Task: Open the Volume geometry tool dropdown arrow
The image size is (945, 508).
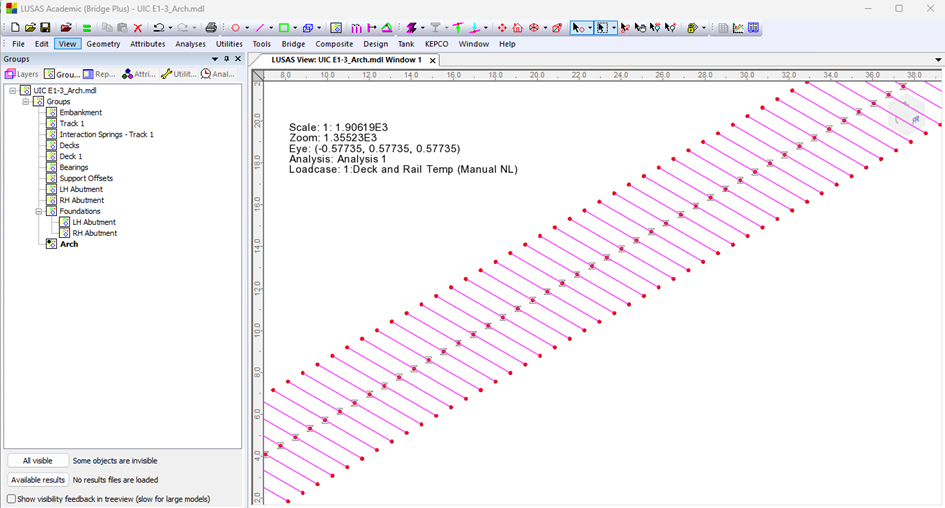Action: pyautogui.click(x=319, y=28)
